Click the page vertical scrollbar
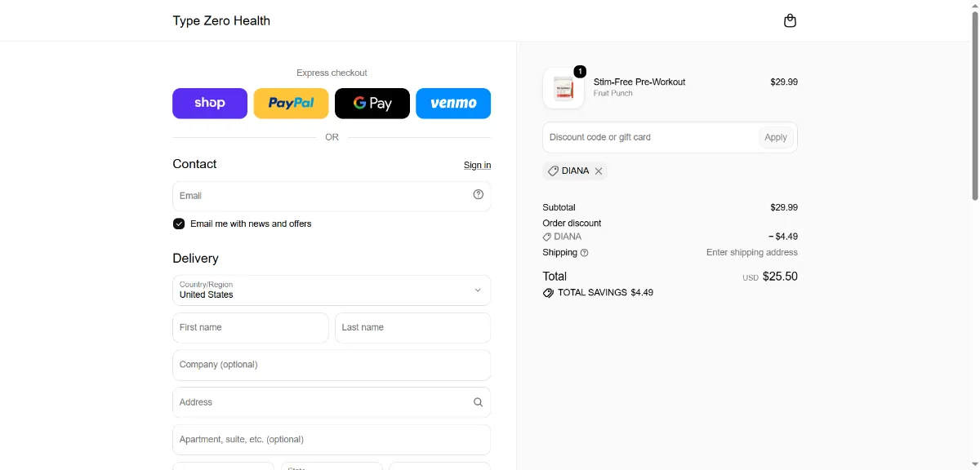The height and width of the screenshot is (470, 980). click(974, 106)
